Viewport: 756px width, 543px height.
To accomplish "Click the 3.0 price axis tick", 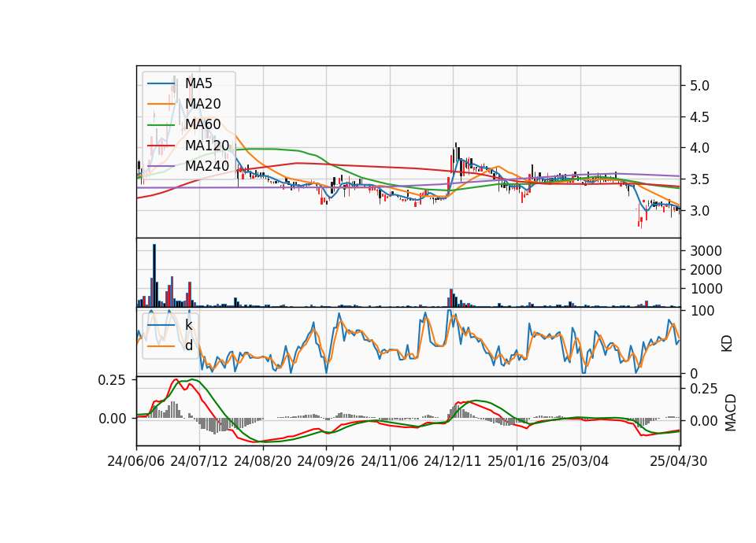I will [699, 211].
